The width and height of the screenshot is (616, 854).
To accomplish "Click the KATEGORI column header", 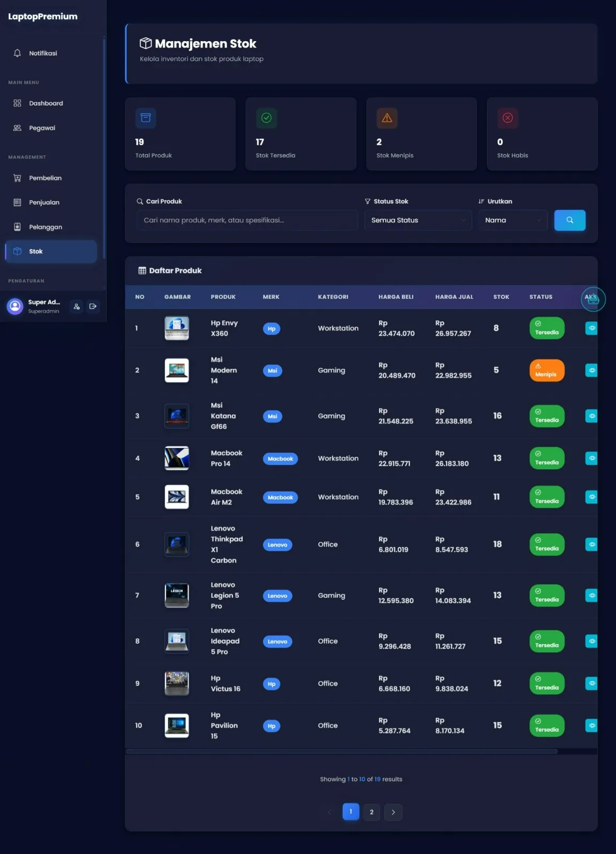I will [x=333, y=297].
